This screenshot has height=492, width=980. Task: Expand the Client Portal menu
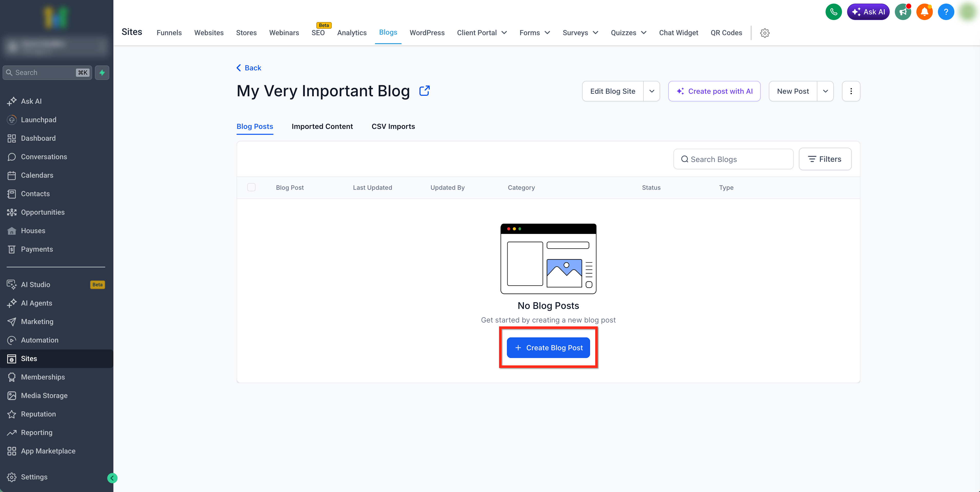(x=482, y=33)
